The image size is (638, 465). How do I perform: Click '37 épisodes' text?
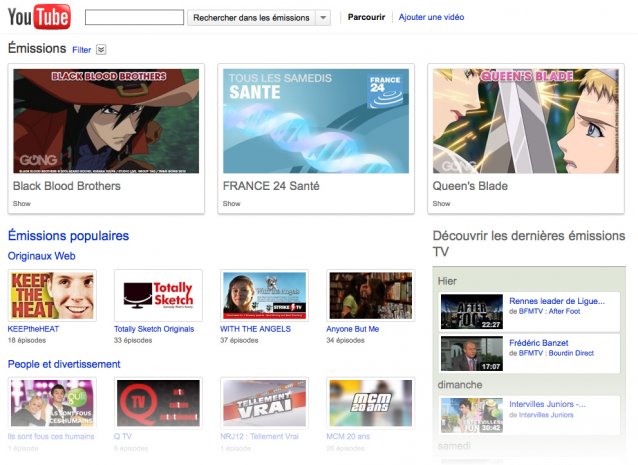(239, 340)
